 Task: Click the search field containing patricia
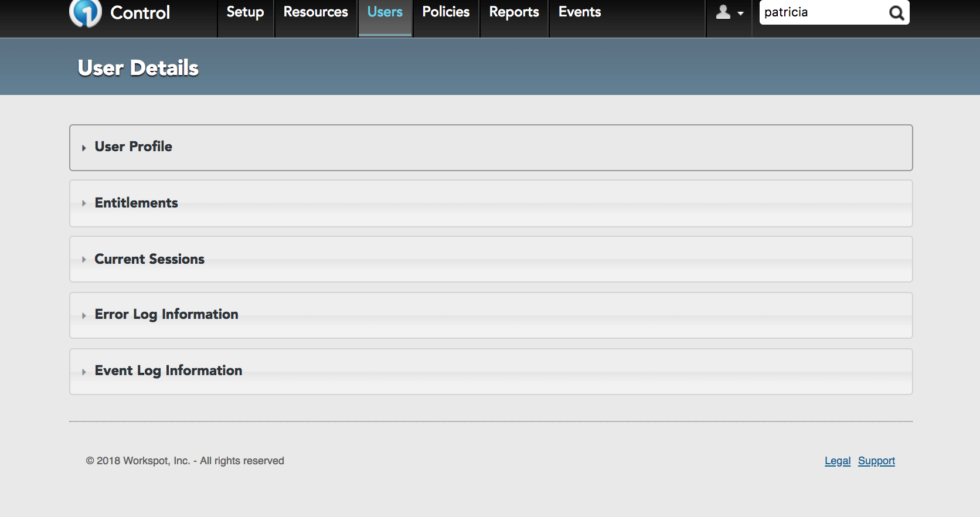tap(822, 12)
